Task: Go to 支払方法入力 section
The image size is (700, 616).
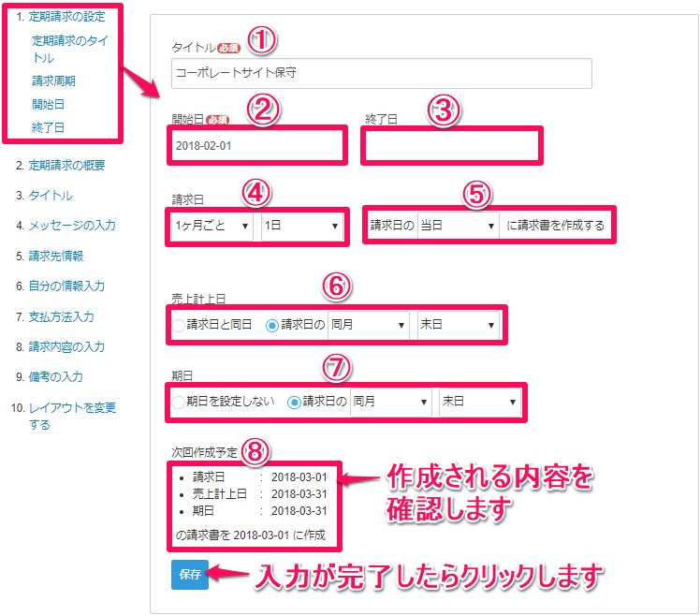Action: [62, 316]
